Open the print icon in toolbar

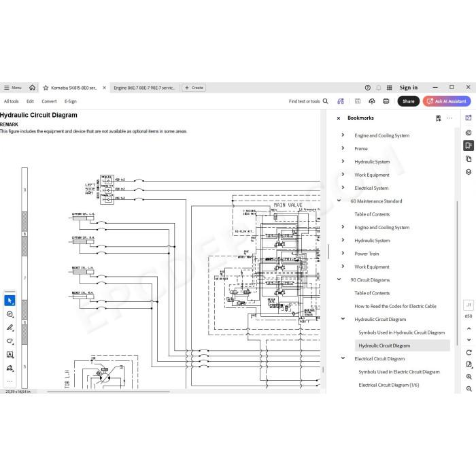click(386, 101)
